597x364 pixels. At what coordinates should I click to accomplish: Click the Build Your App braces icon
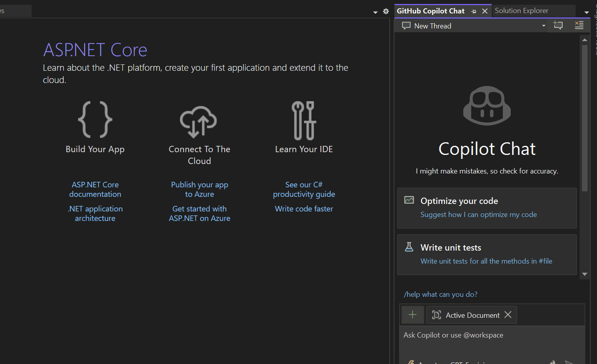tap(95, 119)
